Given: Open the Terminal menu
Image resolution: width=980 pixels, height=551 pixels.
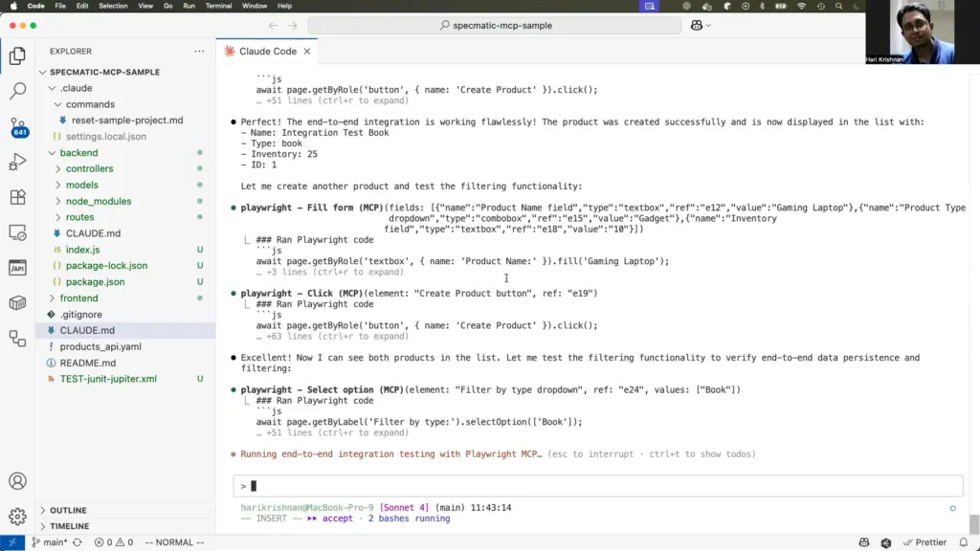Looking at the screenshot, I should (218, 6).
